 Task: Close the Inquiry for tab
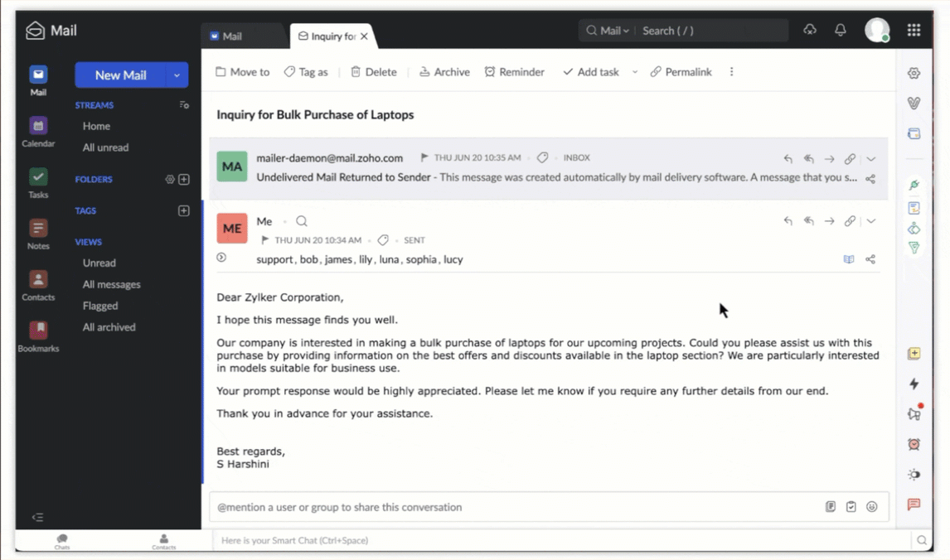point(364,36)
